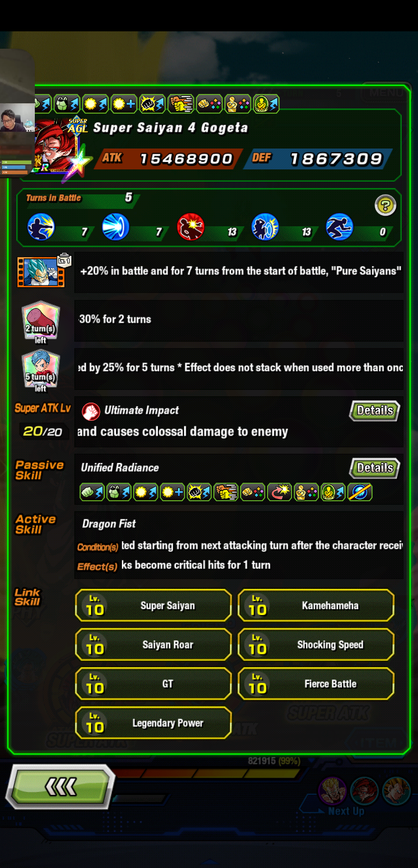
Task: Choose the Shocking Speed link skill
Action: (x=316, y=645)
